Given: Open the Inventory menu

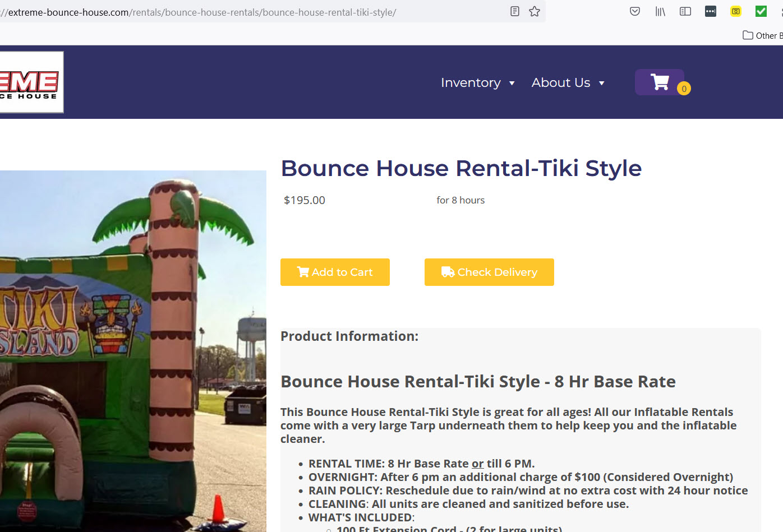Looking at the screenshot, I should click(x=471, y=83).
